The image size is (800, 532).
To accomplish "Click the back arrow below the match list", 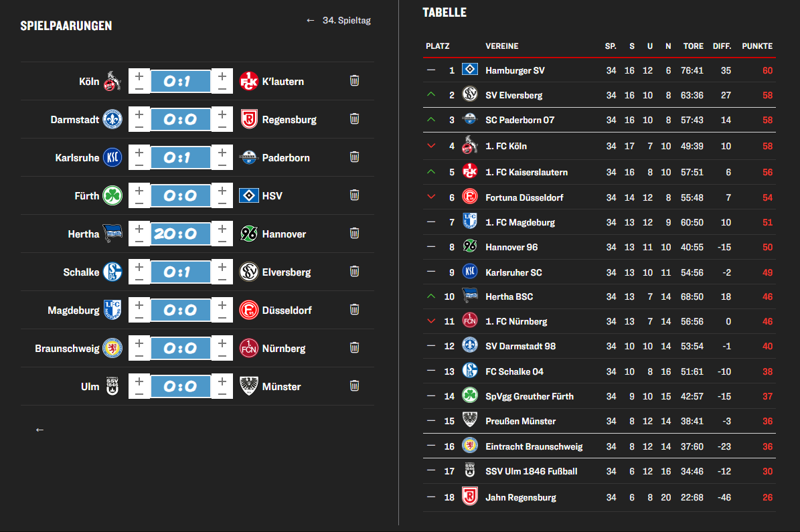I will pos(40,430).
